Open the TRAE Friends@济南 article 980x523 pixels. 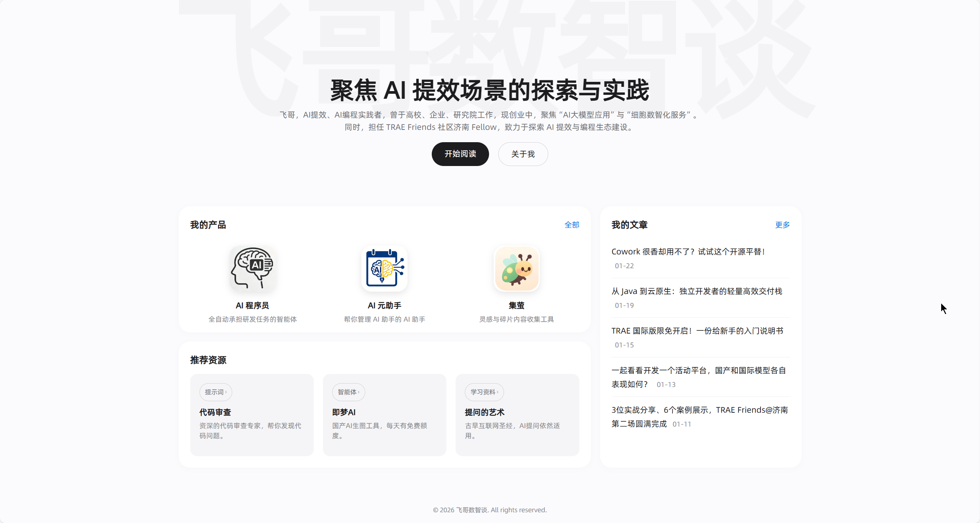699,417
